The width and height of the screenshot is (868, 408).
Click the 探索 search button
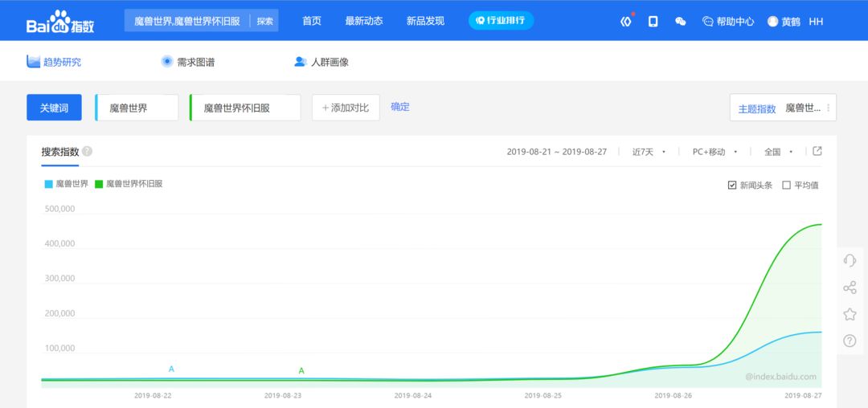[x=264, y=21]
